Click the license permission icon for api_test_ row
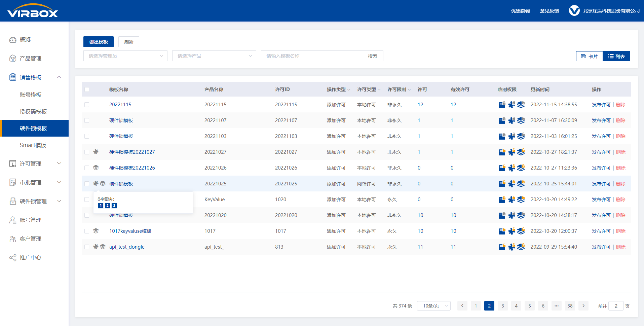This screenshot has height=326, width=644. [x=502, y=247]
